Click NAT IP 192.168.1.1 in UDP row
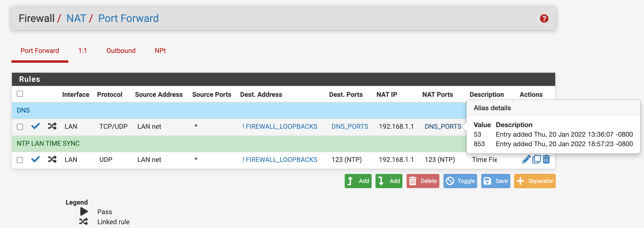Image resolution: width=644 pixels, height=228 pixels. point(396,159)
